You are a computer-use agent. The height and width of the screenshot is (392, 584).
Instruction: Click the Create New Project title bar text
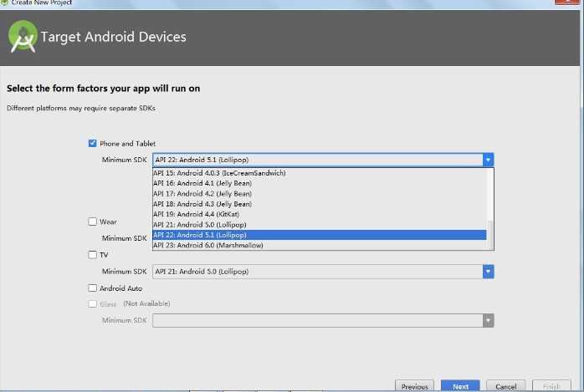pos(42,3)
